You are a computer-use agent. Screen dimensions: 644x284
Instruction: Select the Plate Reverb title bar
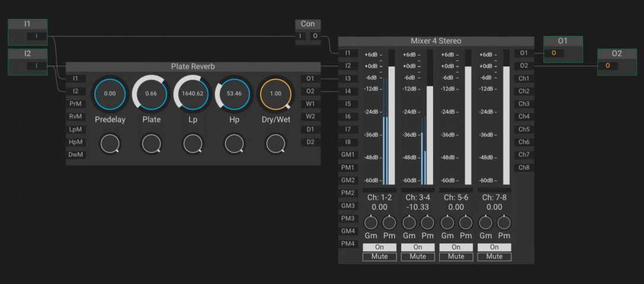pyautogui.click(x=193, y=67)
